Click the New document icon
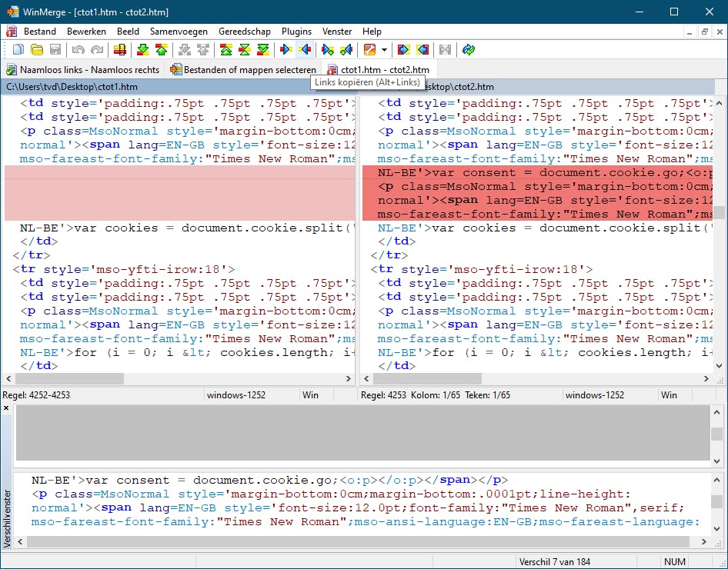Screen dimensions: 728x569 click(x=17, y=50)
